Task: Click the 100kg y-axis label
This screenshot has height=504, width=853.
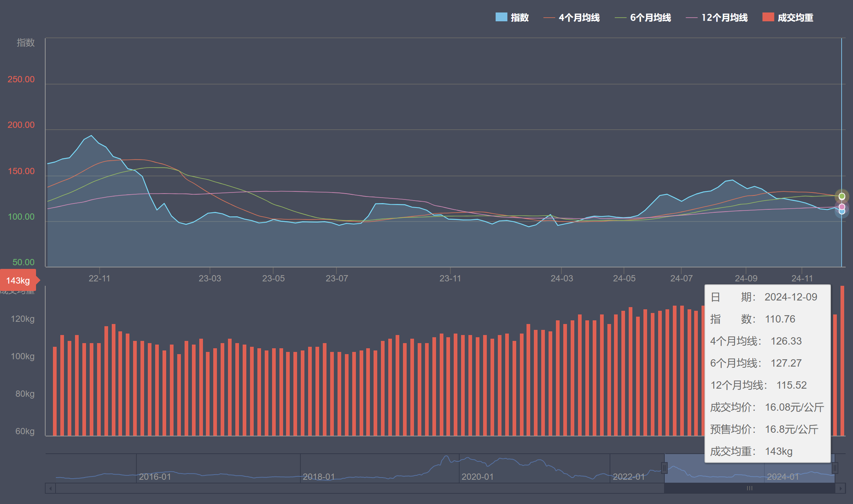Action: point(22,356)
